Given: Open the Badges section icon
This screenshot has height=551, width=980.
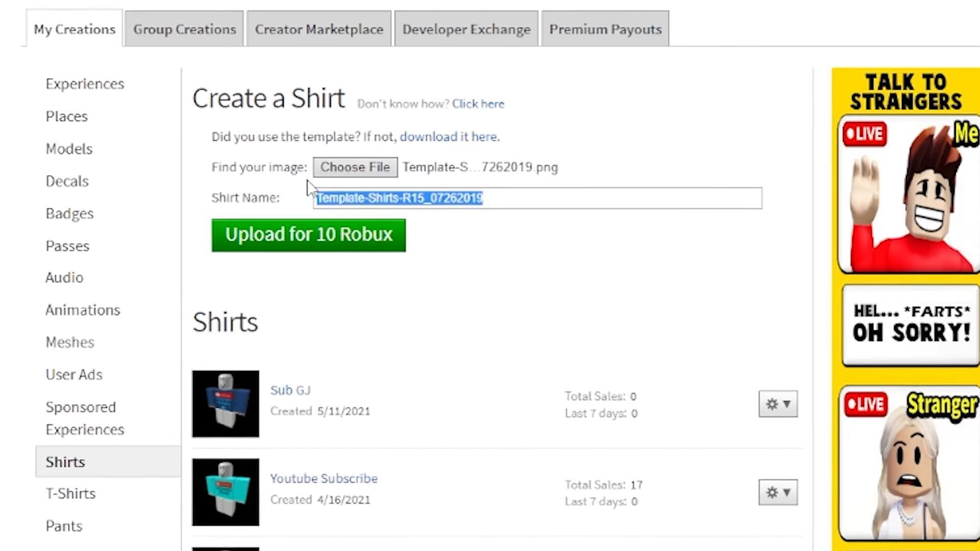Looking at the screenshot, I should point(69,213).
